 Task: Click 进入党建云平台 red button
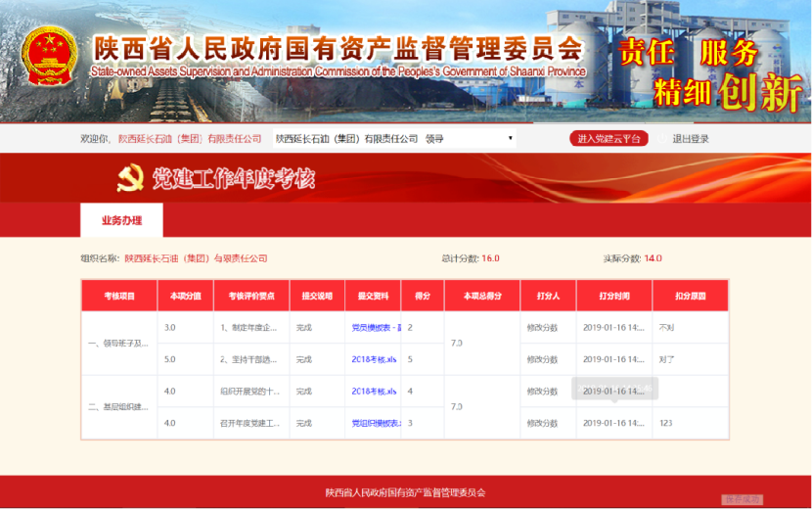coord(609,138)
